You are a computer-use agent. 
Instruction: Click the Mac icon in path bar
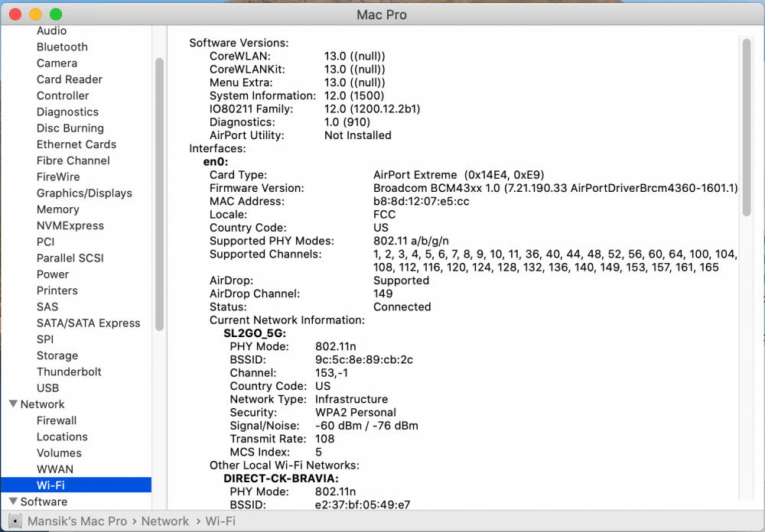click(15, 521)
